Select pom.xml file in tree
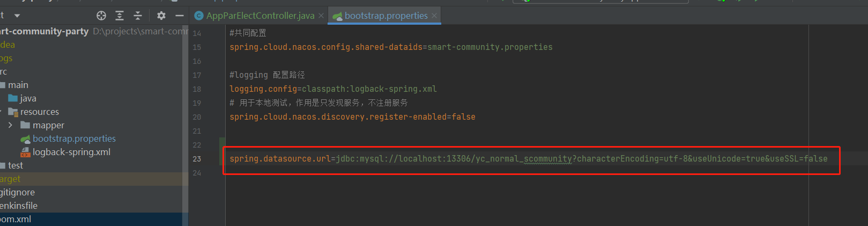This screenshot has width=868, height=226. point(16,219)
